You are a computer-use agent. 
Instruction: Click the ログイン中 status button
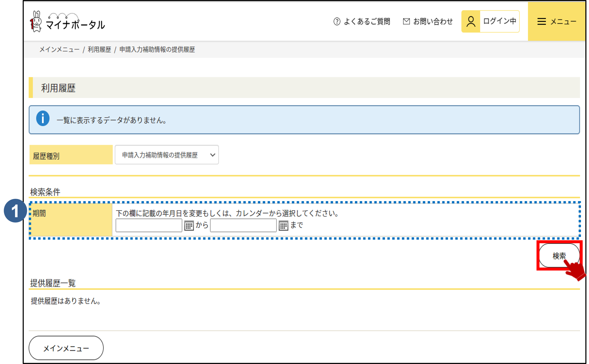click(x=499, y=21)
